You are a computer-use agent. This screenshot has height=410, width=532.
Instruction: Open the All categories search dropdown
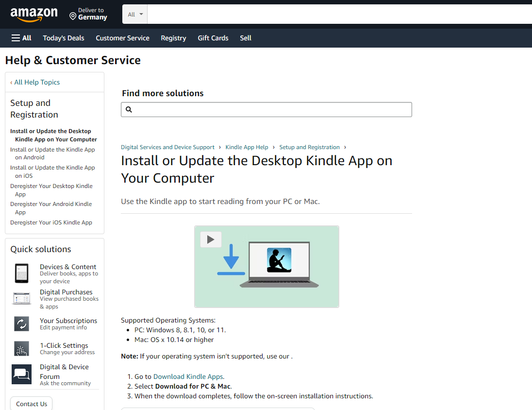point(134,14)
